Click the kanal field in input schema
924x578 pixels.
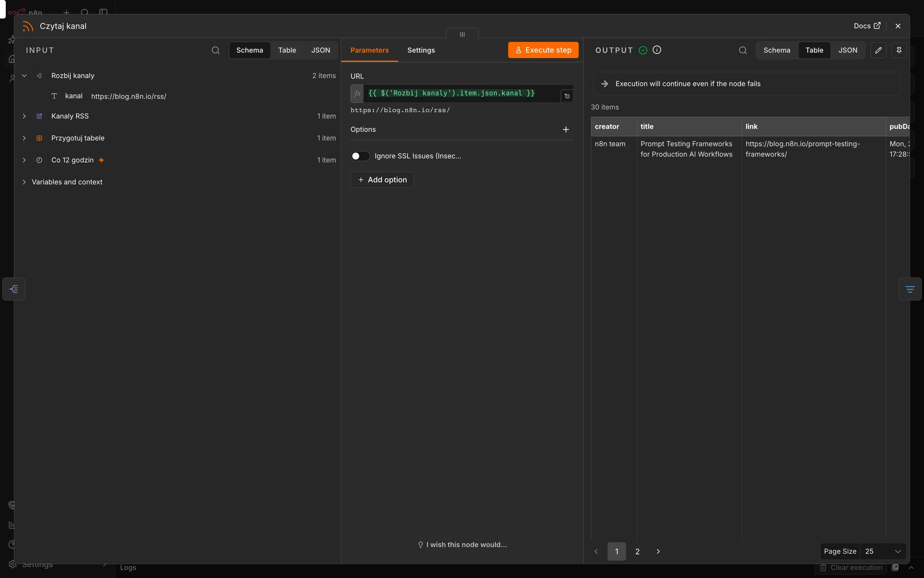73,96
